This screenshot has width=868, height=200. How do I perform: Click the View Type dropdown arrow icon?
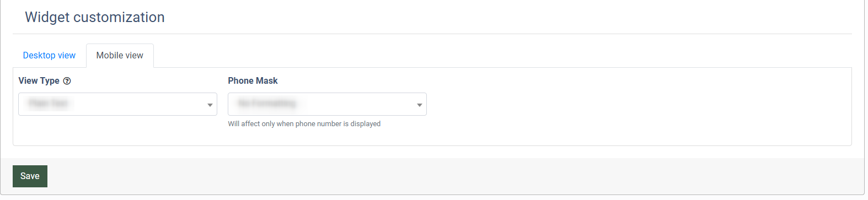210,105
